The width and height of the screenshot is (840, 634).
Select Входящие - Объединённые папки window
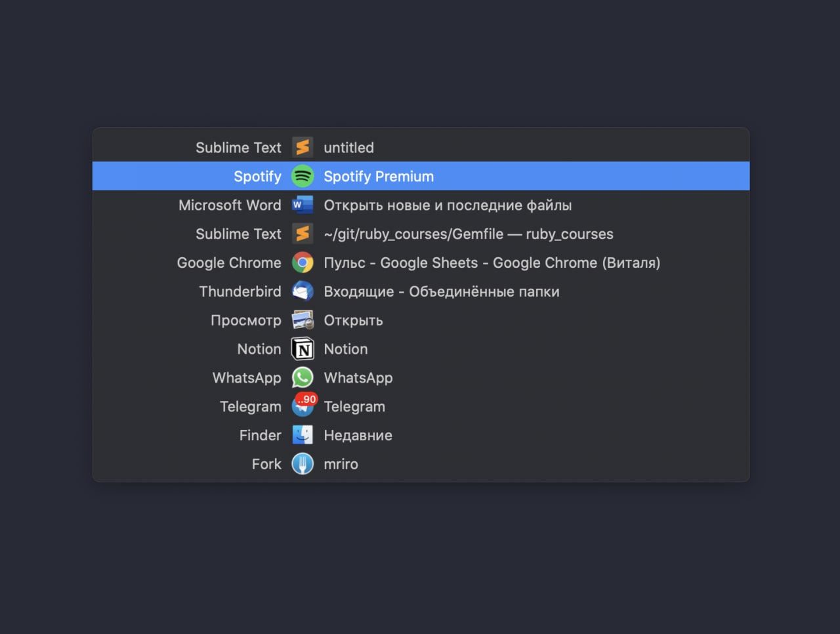click(441, 291)
